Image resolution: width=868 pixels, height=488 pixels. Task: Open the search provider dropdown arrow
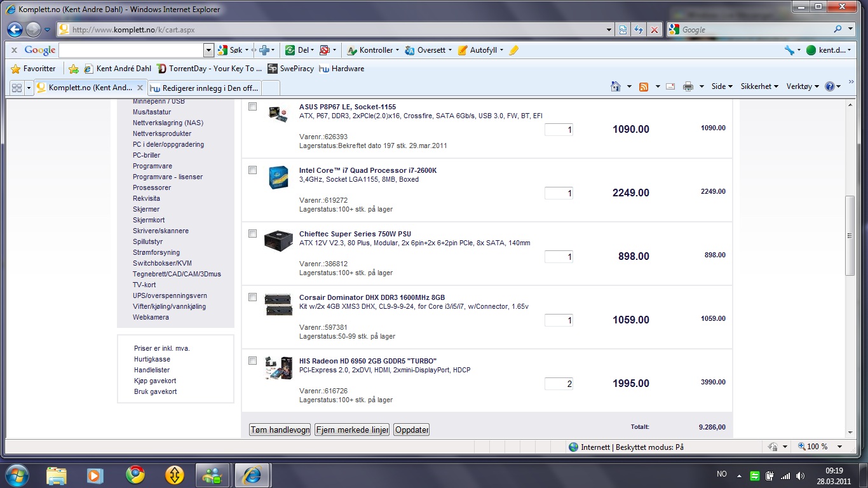click(x=850, y=29)
